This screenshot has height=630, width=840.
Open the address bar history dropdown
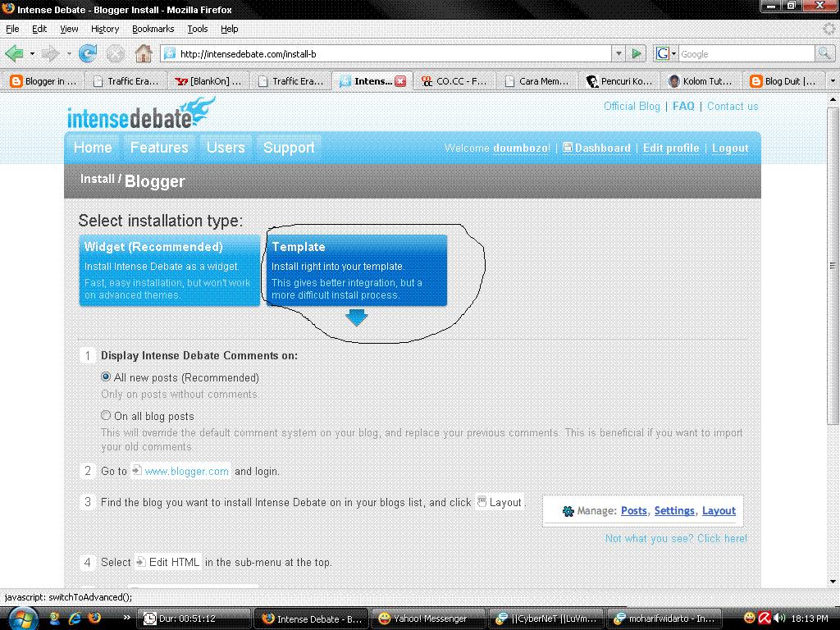click(618, 52)
